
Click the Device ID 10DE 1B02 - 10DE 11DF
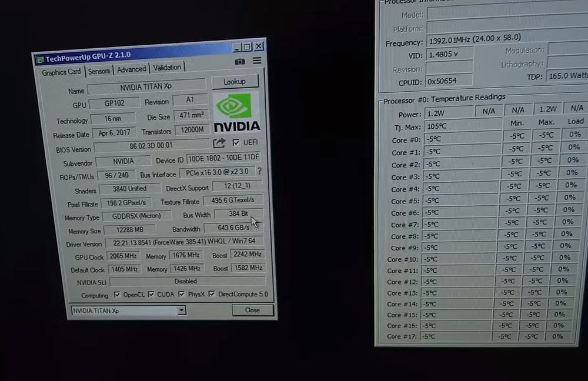tap(224, 158)
